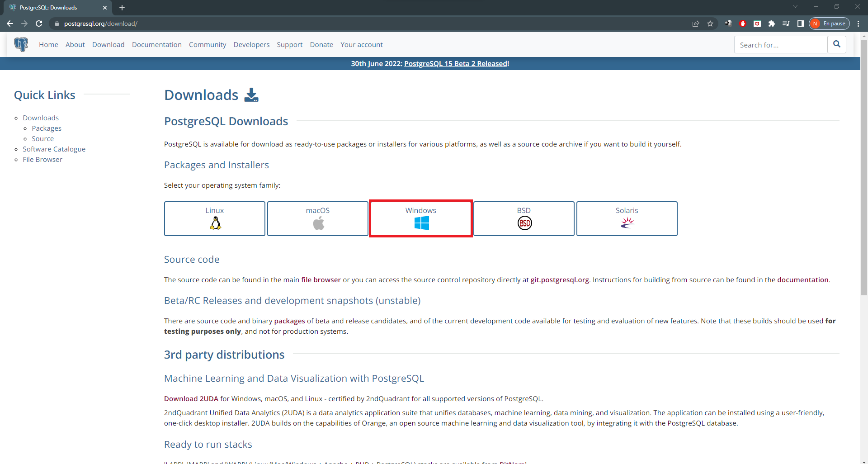Select the Windows operating system family
The image size is (868, 464).
click(420, 218)
